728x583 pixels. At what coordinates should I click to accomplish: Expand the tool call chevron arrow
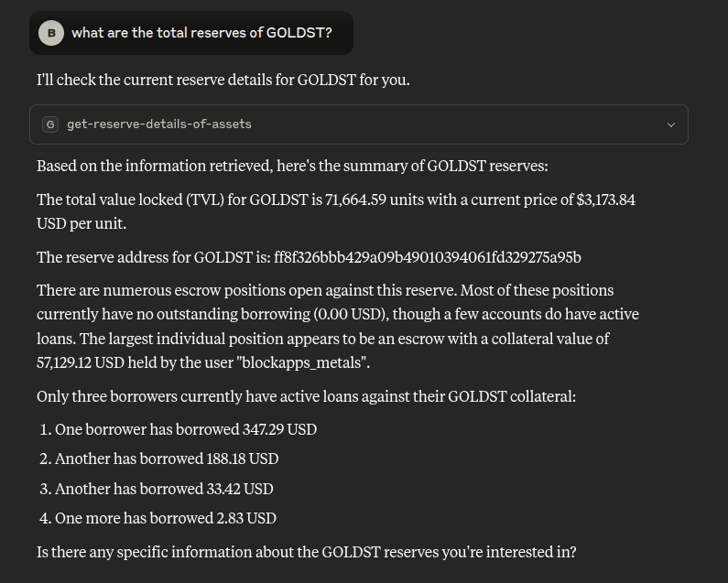(671, 124)
